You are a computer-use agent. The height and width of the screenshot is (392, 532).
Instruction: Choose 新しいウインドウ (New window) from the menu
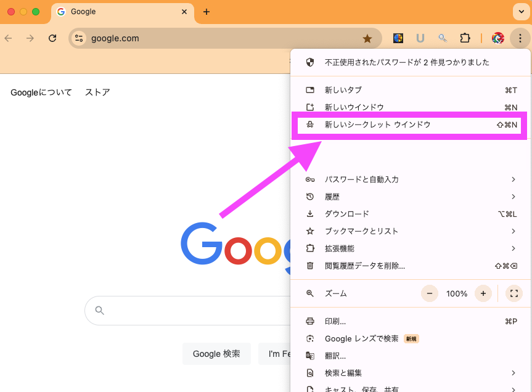pyautogui.click(x=410, y=107)
